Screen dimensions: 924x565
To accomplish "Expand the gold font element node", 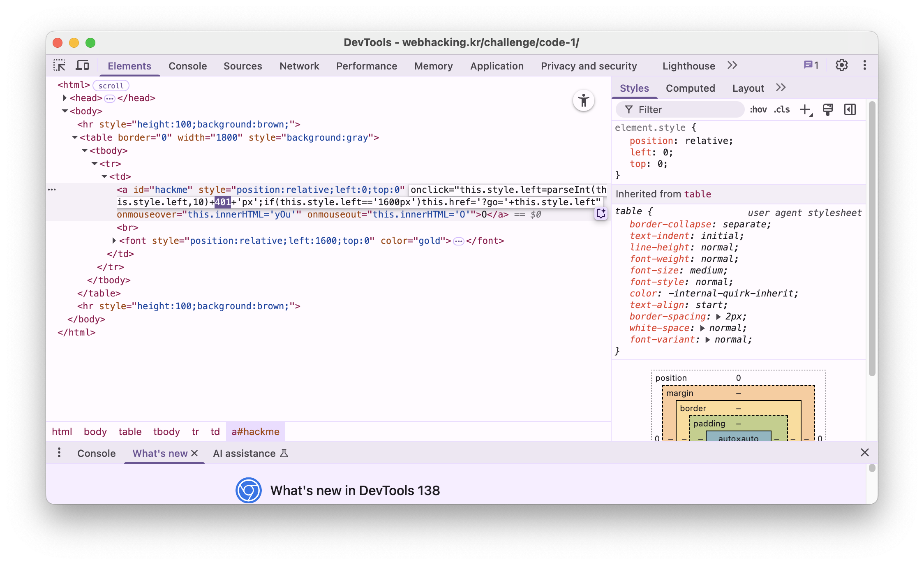I will 114,241.
